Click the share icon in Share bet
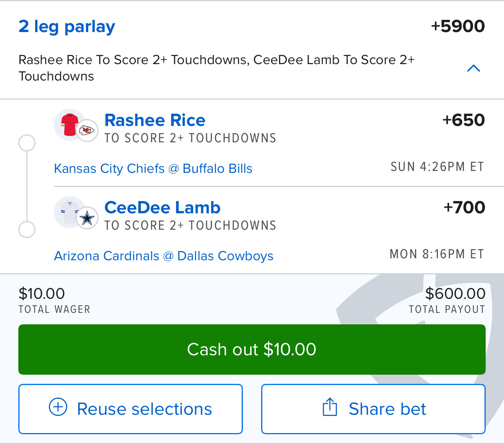Screen dimensions: 504x443 coord(330,407)
